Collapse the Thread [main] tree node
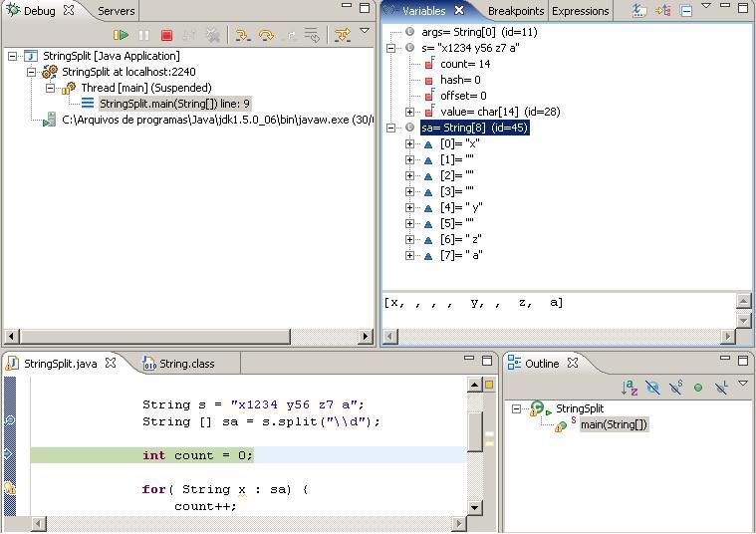Image resolution: width=756 pixels, height=534 pixels. [50, 88]
